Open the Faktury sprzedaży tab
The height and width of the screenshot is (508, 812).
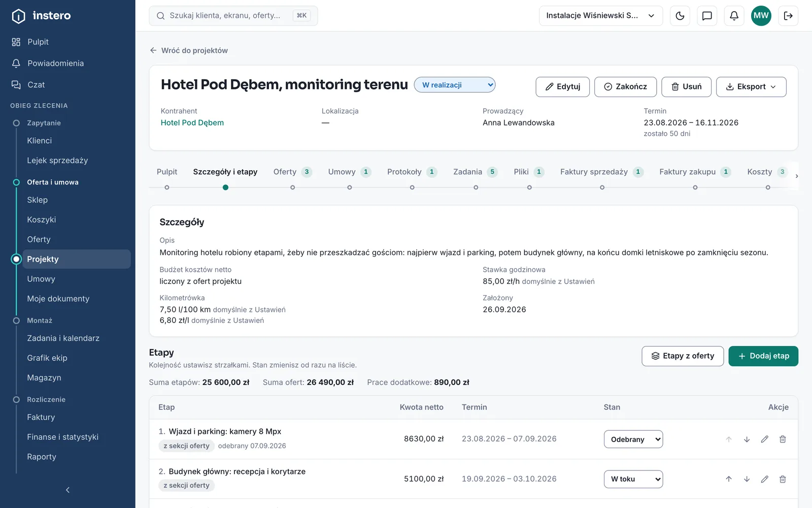click(602, 172)
